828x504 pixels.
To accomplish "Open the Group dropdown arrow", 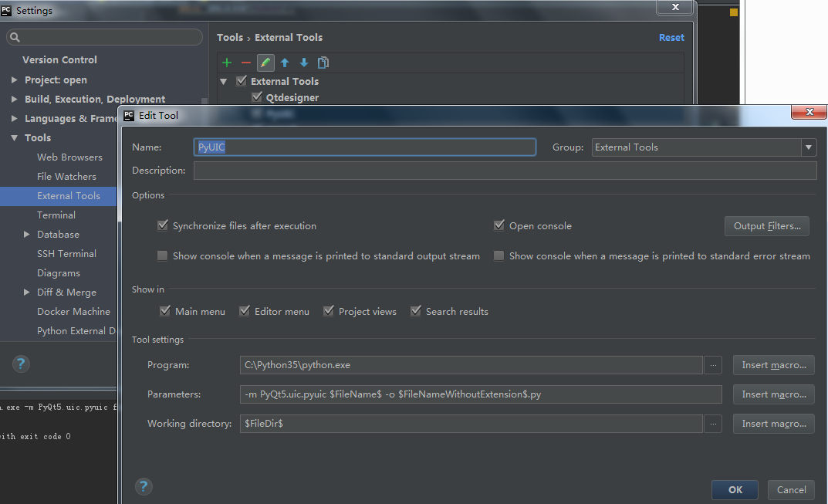I will (809, 147).
